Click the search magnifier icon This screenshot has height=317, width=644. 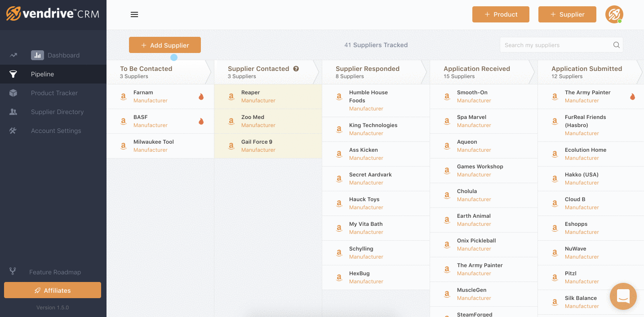coord(617,45)
